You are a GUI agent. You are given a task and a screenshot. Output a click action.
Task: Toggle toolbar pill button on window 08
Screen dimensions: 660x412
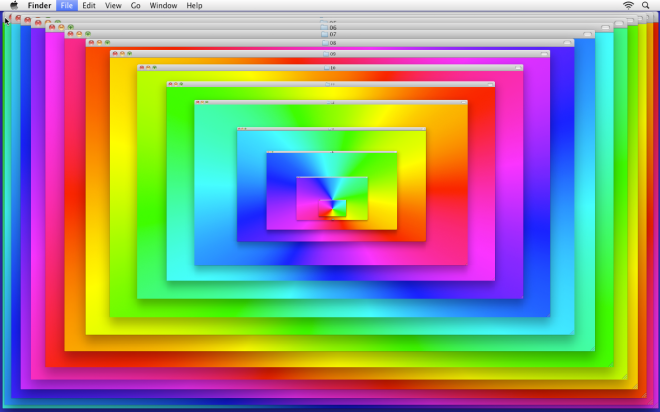tap(567, 43)
